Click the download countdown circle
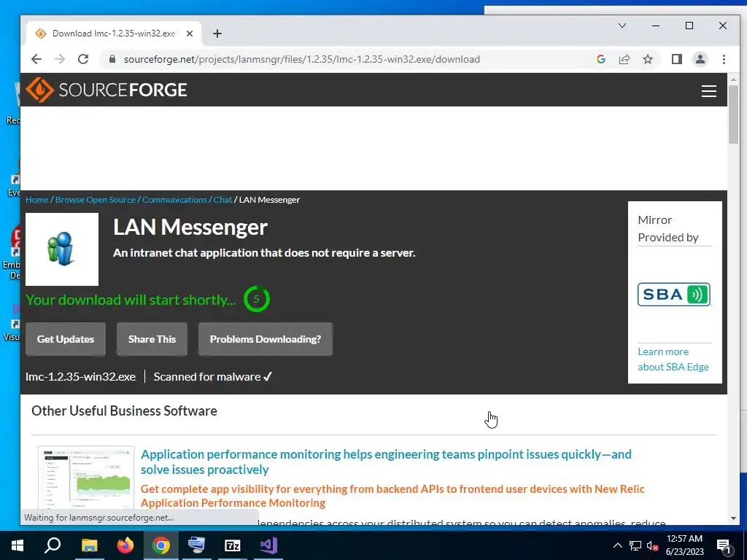Screen dimensions: 747x560 click(x=256, y=299)
